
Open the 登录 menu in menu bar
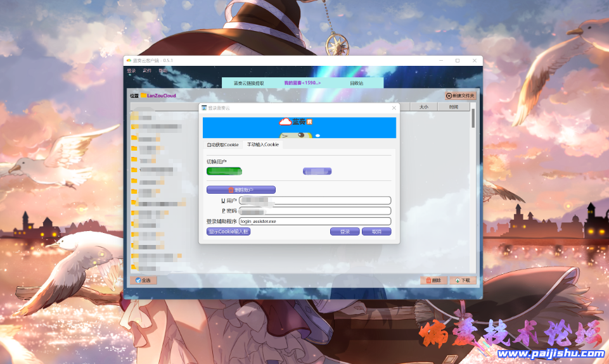pos(131,71)
